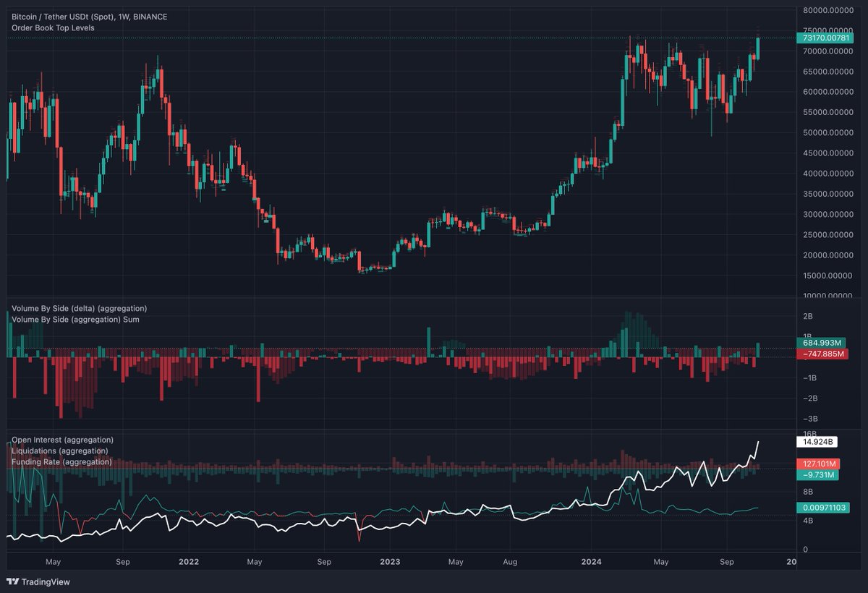
Task: Click the 2B volume axis label
Action: 809,317
